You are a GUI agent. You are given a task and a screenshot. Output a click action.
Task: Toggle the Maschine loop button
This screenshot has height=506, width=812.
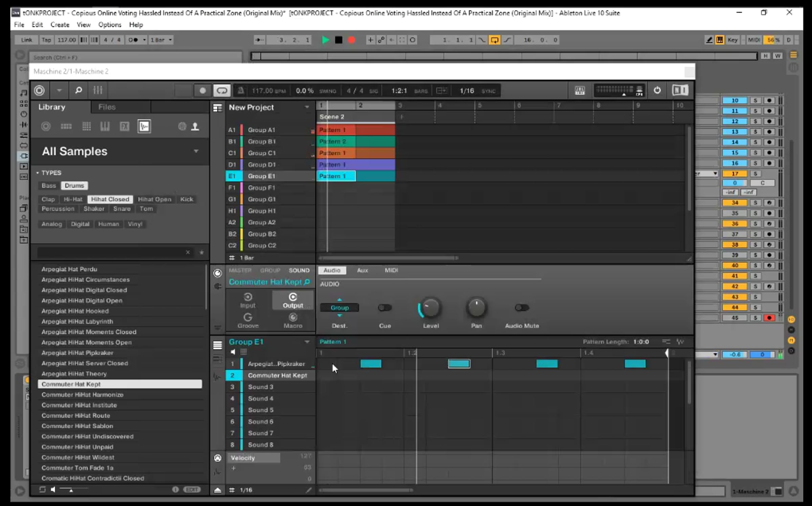(x=222, y=91)
